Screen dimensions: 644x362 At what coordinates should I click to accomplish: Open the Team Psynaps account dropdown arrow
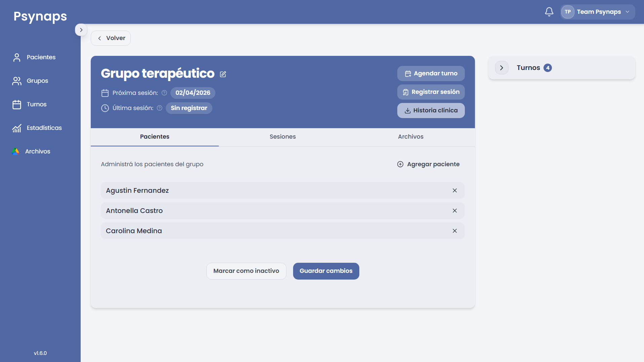627,12
